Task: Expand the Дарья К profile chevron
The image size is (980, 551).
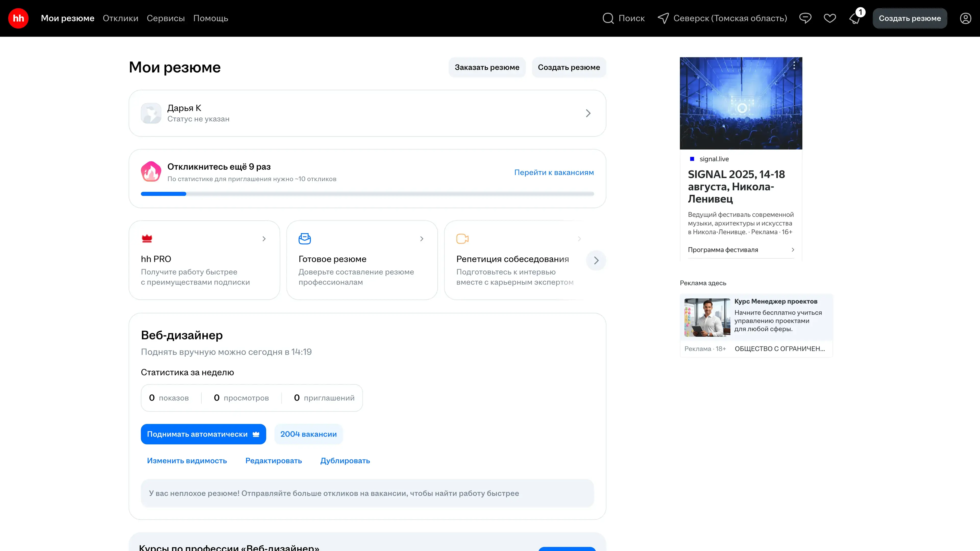Action: click(x=588, y=113)
